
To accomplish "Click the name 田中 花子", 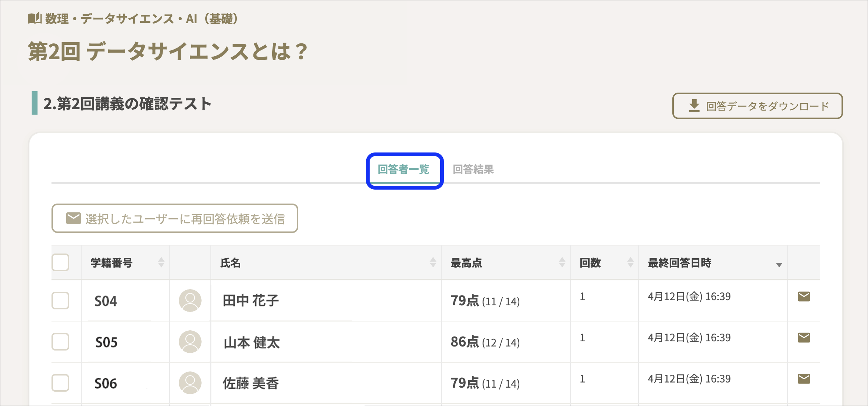I will tap(251, 301).
